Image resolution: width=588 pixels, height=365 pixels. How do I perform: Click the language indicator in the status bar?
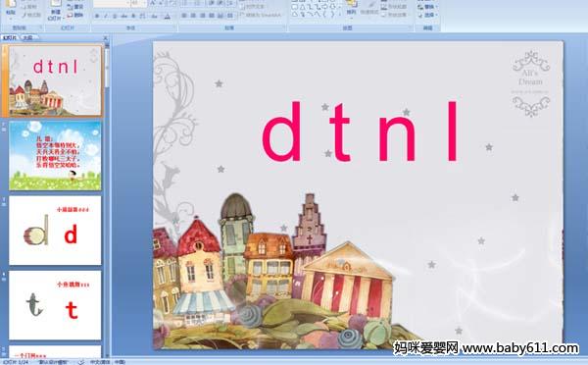[108, 362]
